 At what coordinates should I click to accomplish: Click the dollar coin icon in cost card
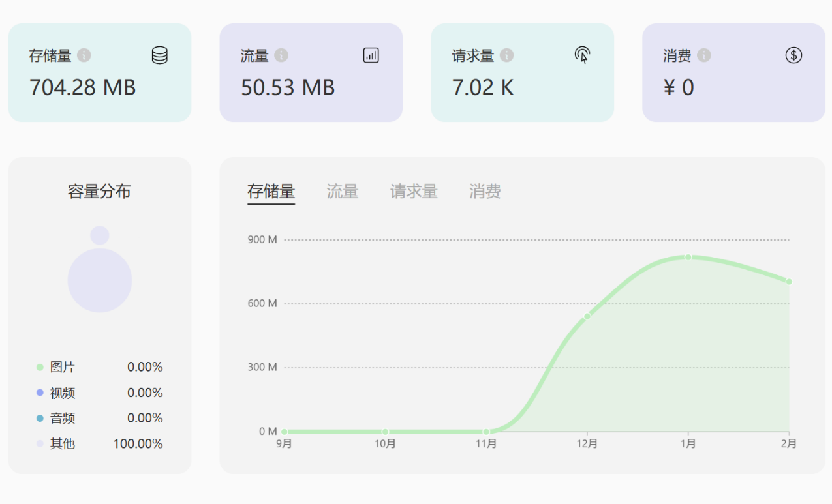[x=793, y=55]
